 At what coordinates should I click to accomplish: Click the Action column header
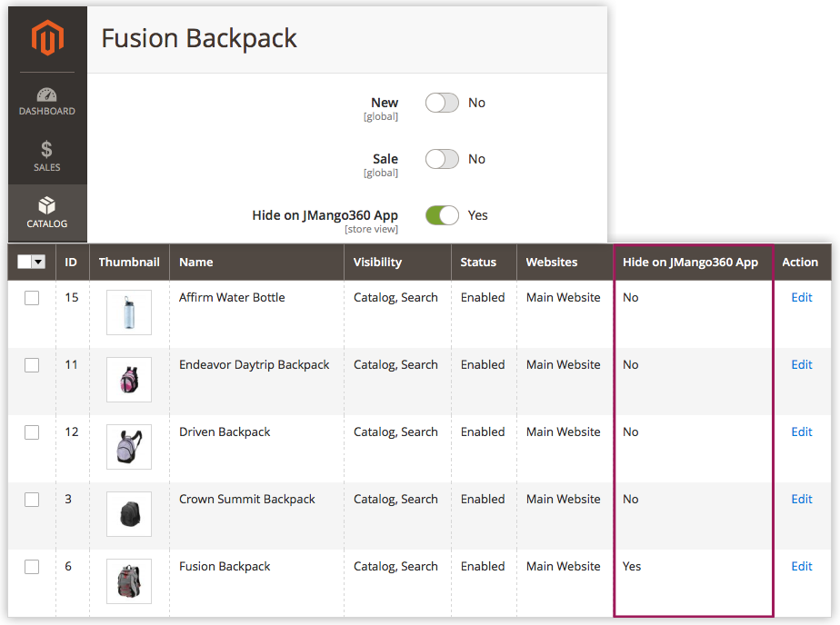point(800,263)
